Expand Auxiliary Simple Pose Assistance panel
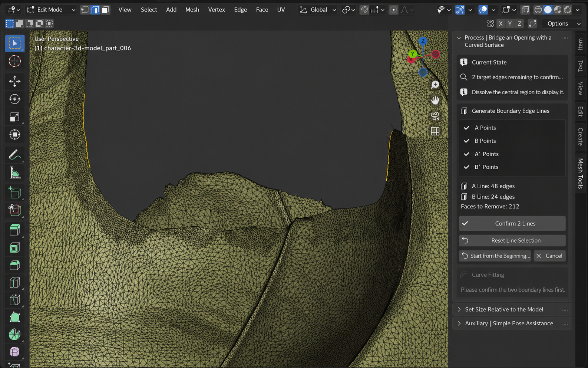The image size is (588, 368). (x=512, y=323)
